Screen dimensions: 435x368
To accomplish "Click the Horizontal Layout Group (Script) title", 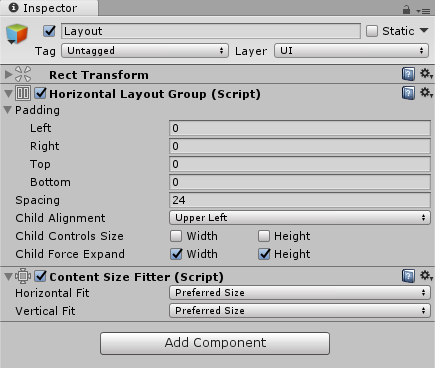I will [155, 94].
